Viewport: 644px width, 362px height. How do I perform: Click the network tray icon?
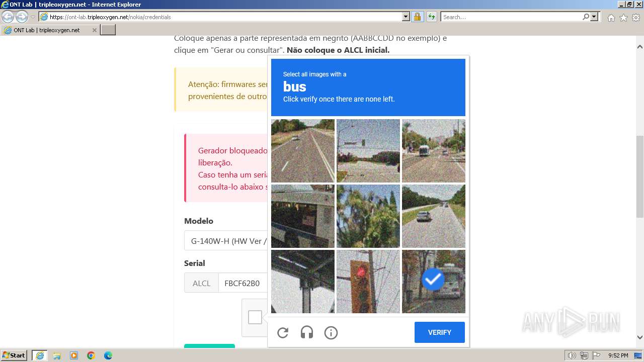(x=584, y=355)
